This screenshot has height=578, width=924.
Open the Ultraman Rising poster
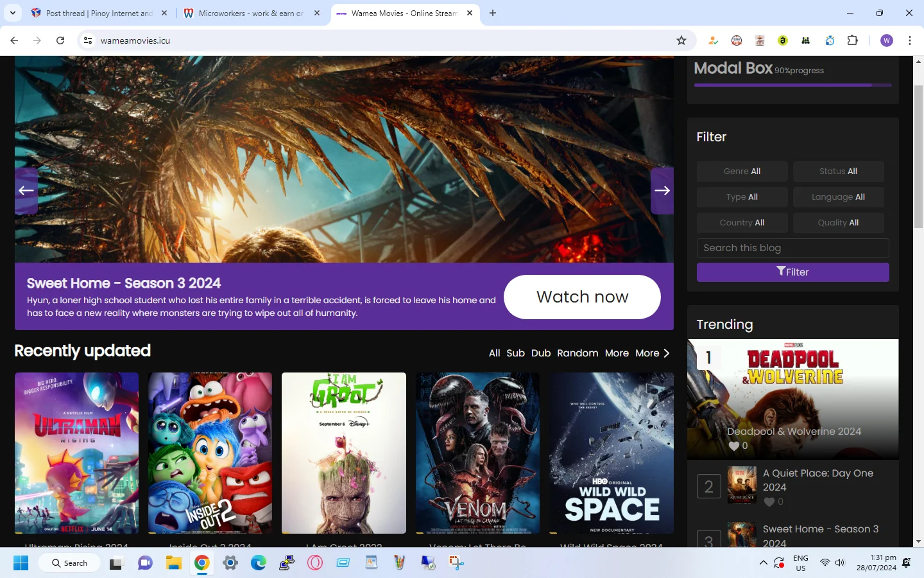[76, 453]
